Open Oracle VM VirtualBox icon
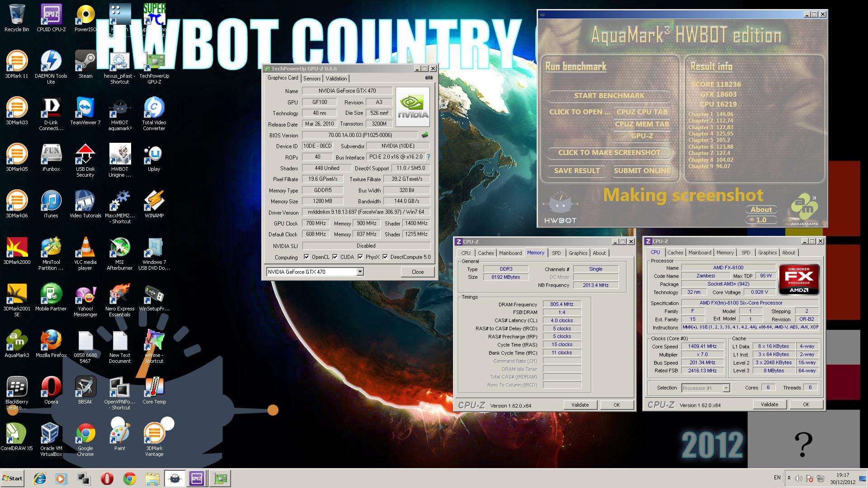This screenshot has width=868, height=488. 51,440
